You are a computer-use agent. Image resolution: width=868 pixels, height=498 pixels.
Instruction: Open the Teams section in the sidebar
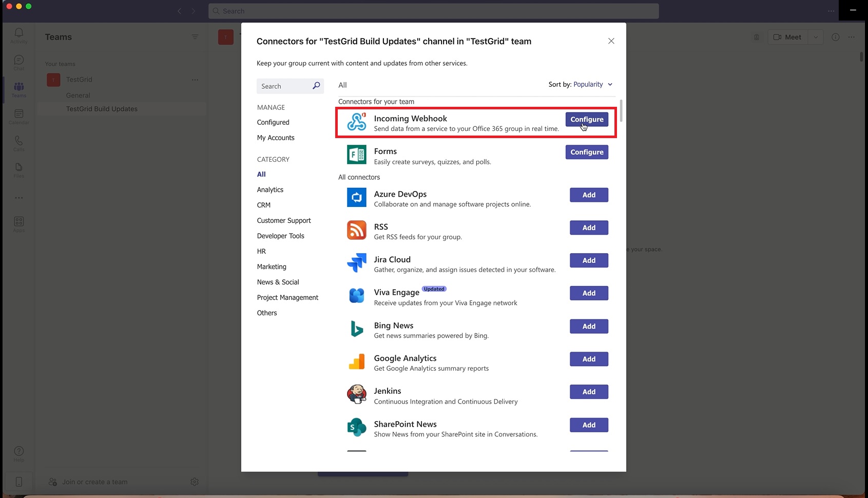click(19, 89)
